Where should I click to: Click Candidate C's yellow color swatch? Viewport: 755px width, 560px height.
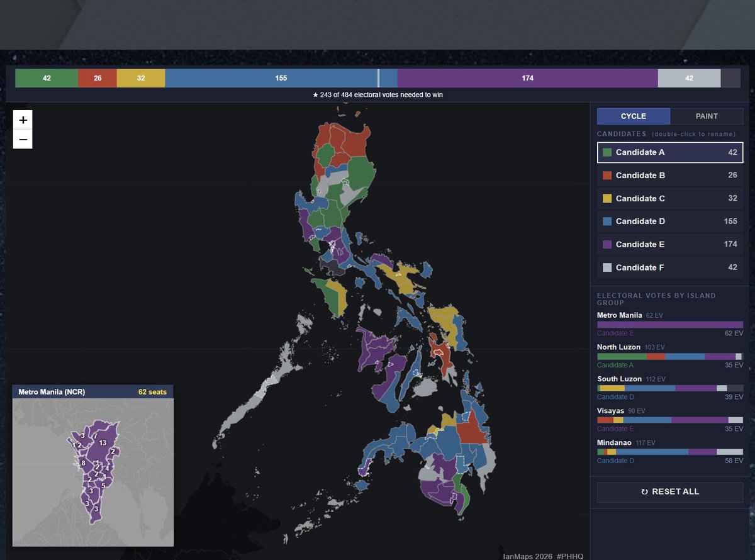(607, 198)
